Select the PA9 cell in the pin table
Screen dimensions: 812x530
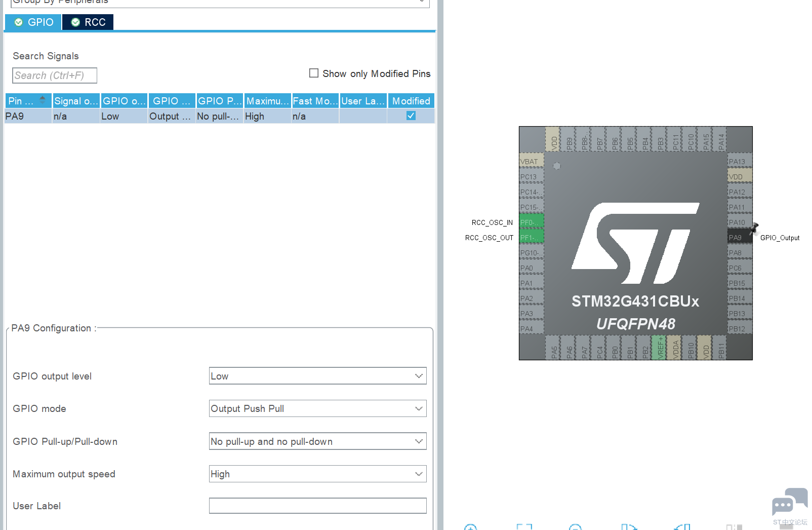[28, 116]
